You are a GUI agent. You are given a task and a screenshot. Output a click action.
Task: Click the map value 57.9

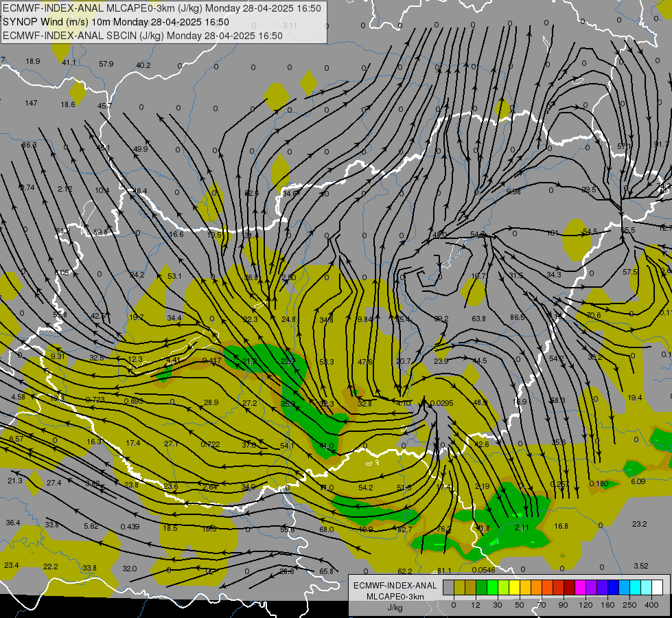click(106, 64)
